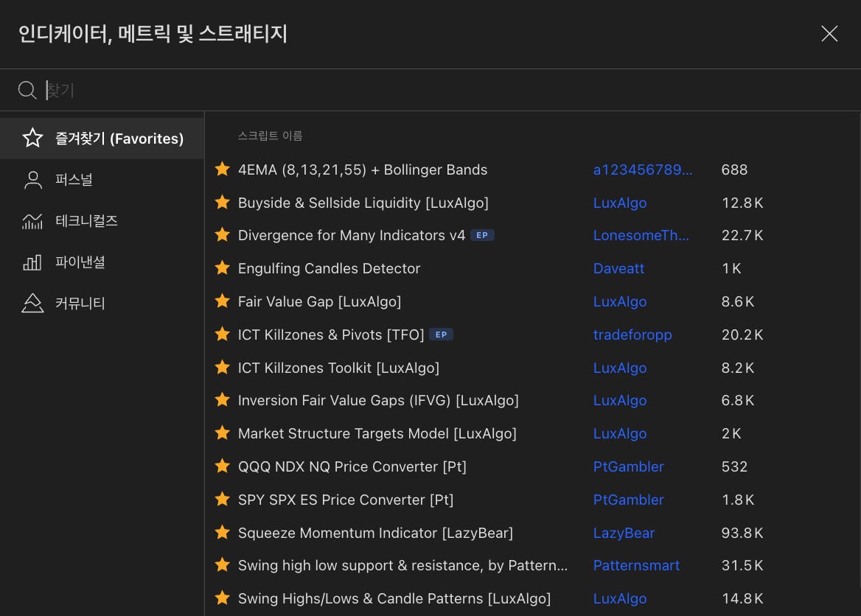Screen dimensions: 861x616
Task: Add Buyside & Sellside Liquidity [LuxAlgo] script
Action: tap(363, 203)
